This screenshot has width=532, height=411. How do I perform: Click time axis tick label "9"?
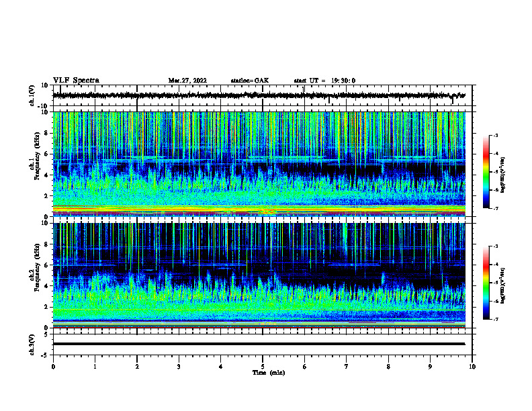[x=430, y=367]
